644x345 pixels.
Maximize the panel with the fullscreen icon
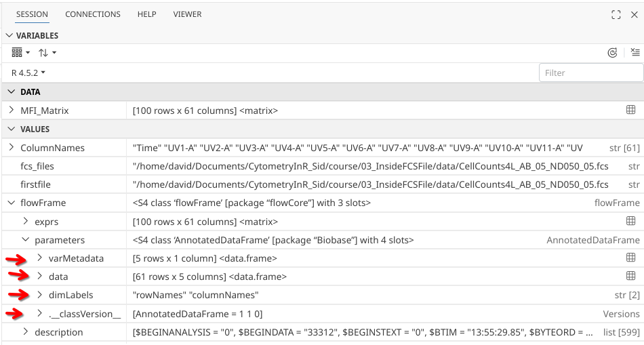(616, 14)
